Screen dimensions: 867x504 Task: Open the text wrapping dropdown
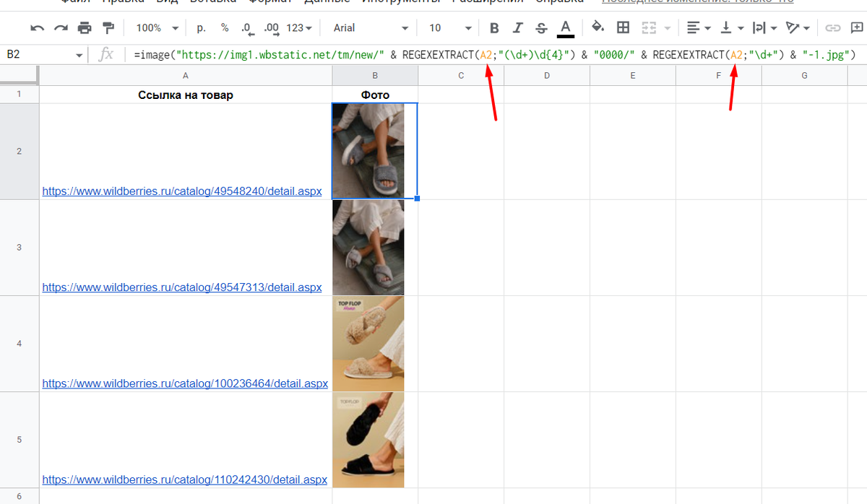764,28
